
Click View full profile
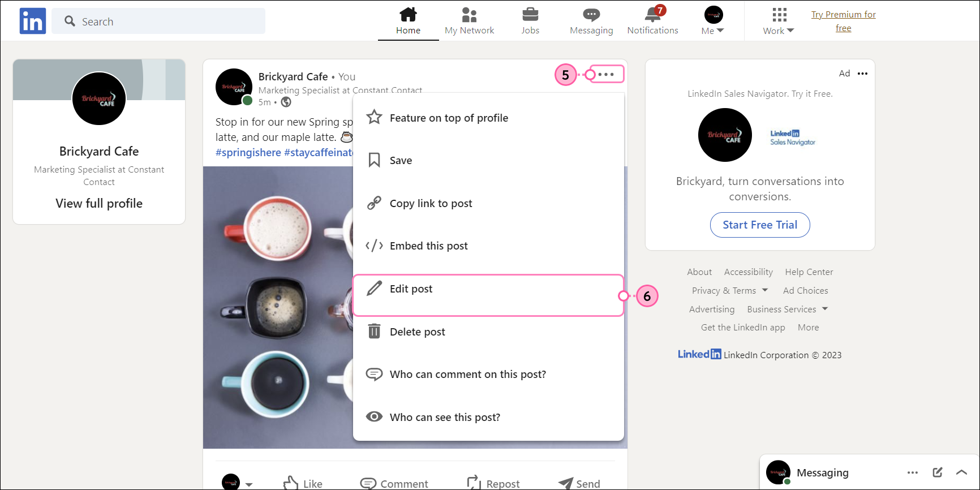pyautogui.click(x=99, y=203)
